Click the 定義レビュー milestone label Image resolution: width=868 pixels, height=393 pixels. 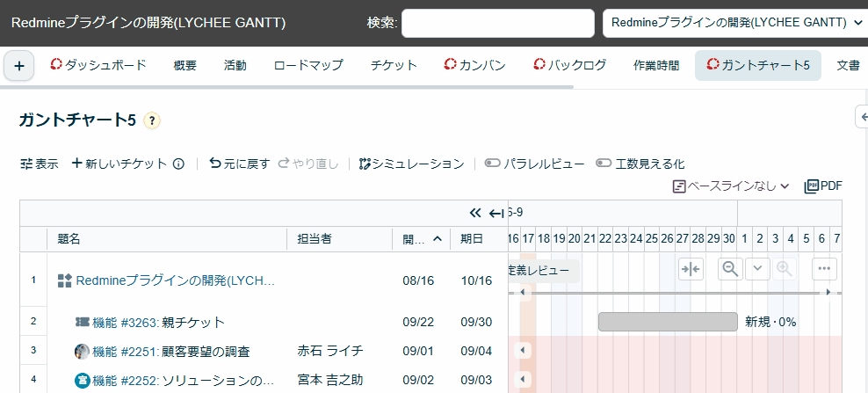pyautogui.click(x=543, y=271)
